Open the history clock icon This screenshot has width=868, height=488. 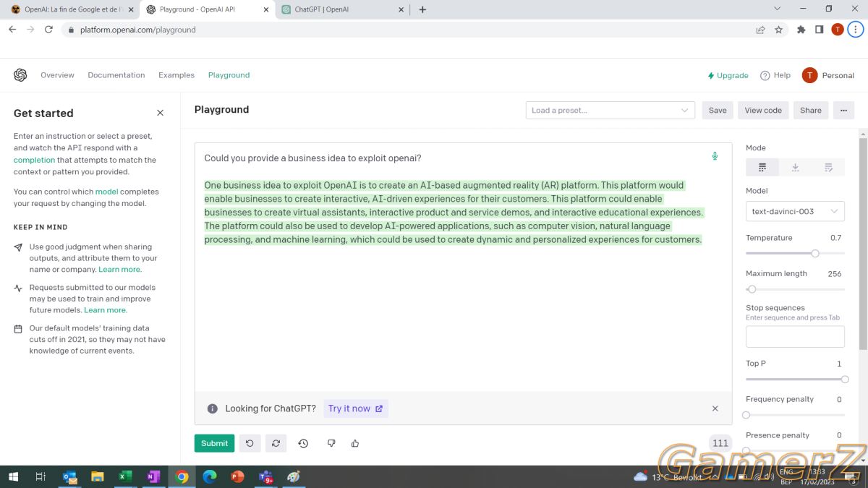pos(303,443)
